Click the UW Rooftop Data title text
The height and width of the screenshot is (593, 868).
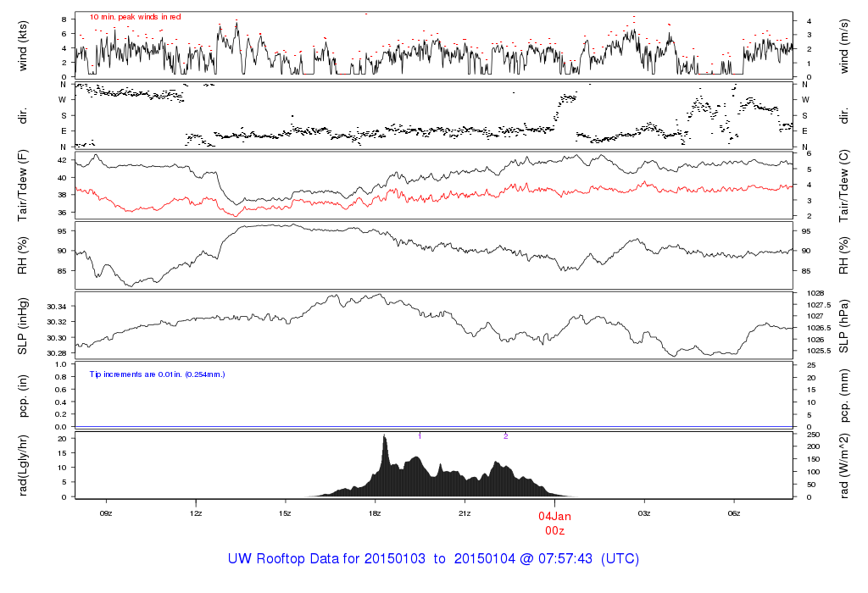tap(433, 559)
